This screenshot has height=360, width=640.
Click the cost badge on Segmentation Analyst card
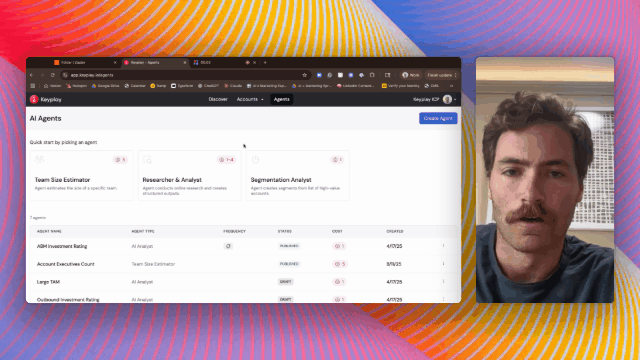click(x=337, y=160)
